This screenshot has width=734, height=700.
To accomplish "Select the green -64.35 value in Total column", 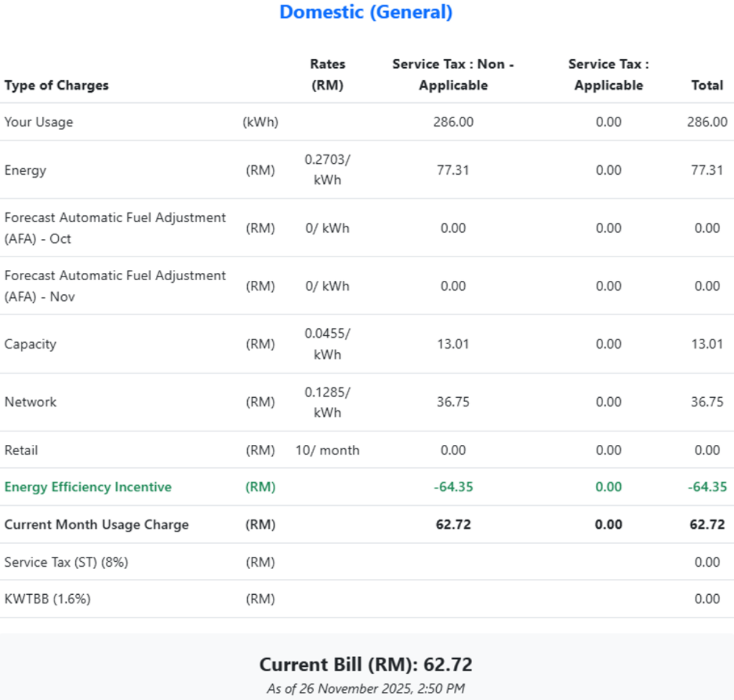I will point(706,487).
